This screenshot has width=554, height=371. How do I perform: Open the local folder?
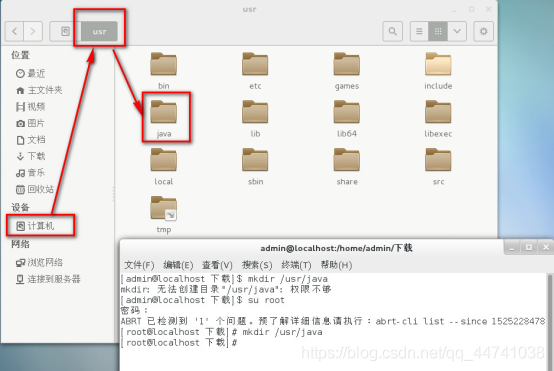click(x=164, y=166)
